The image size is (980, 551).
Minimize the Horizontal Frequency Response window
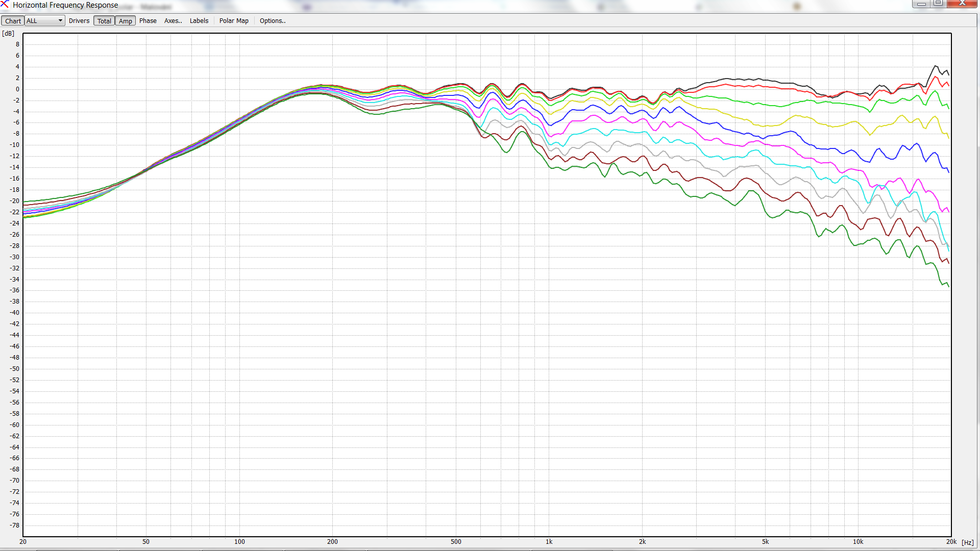921,4
